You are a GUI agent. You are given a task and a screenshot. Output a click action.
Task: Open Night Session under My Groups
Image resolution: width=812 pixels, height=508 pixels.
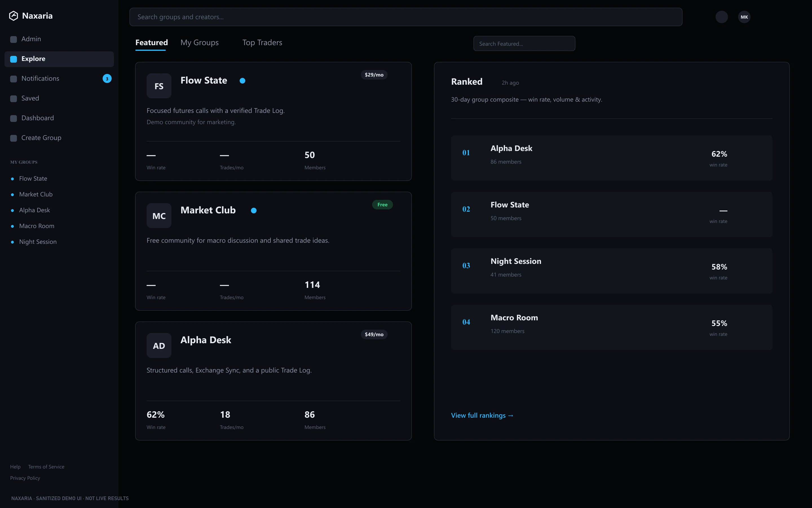click(37, 242)
